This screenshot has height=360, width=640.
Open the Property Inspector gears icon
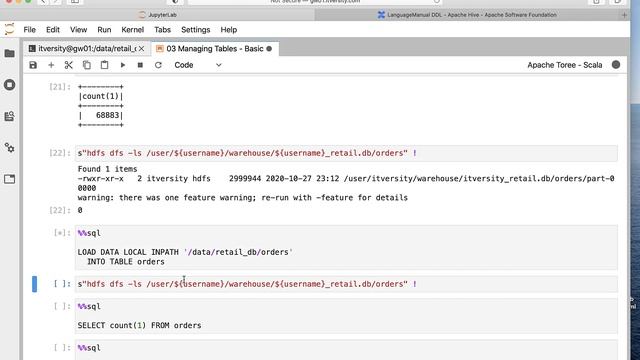(x=9, y=148)
